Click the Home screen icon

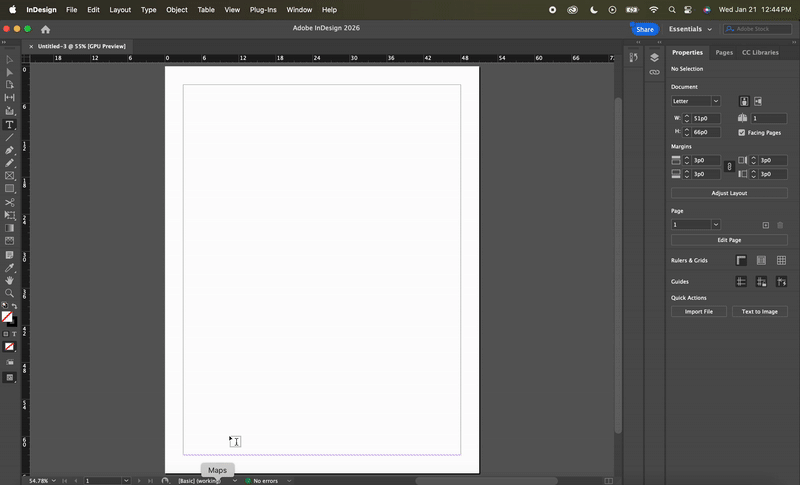(45, 30)
